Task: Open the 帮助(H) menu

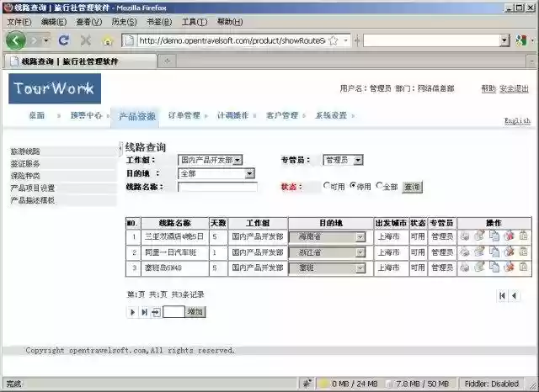Action: pyautogui.click(x=230, y=23)
